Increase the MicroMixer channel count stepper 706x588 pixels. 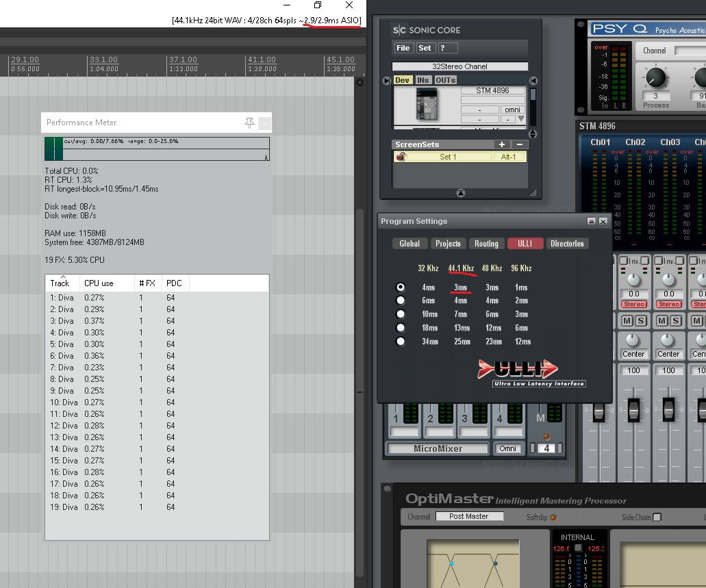pyautogui.click(x=561, y=448)
